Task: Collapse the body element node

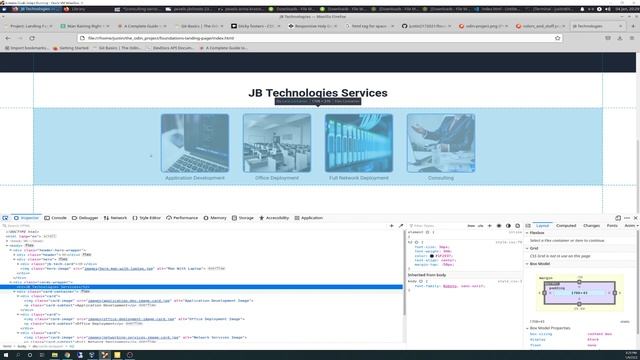Action: (x=7, y=246)
